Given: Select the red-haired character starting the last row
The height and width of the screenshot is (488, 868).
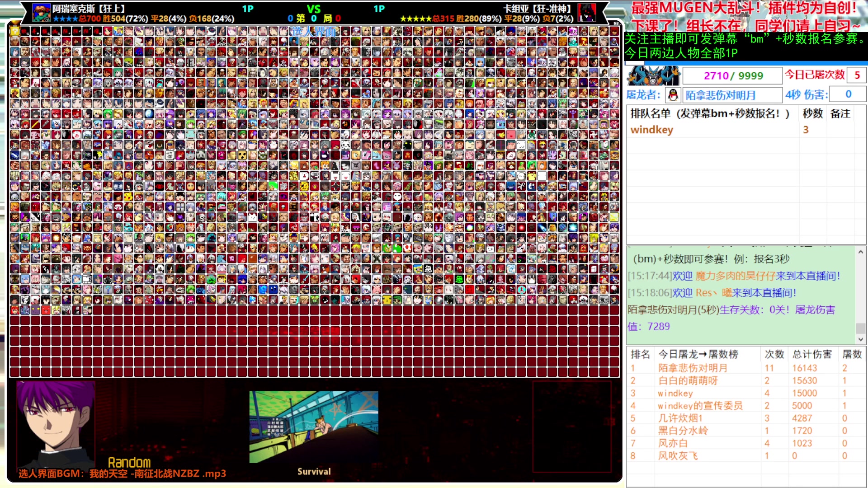Looking at the screenshot, I should (14, 310).
